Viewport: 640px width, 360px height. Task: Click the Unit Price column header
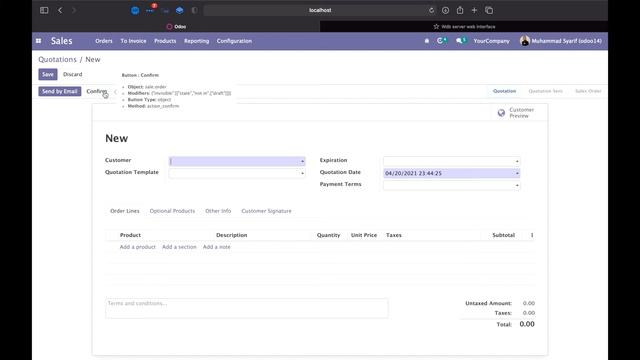point(364,235)
